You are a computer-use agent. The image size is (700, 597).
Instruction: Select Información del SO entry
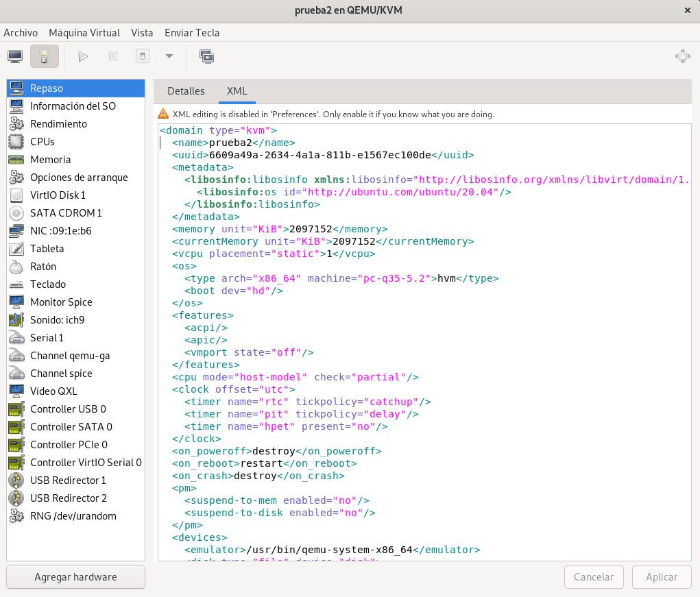(76, 106)
